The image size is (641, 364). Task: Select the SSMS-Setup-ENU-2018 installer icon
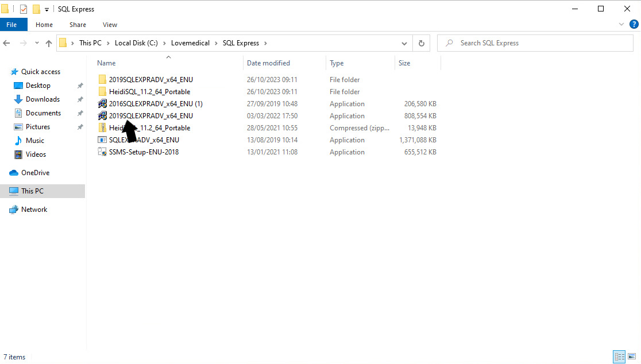tap(102, 152)
